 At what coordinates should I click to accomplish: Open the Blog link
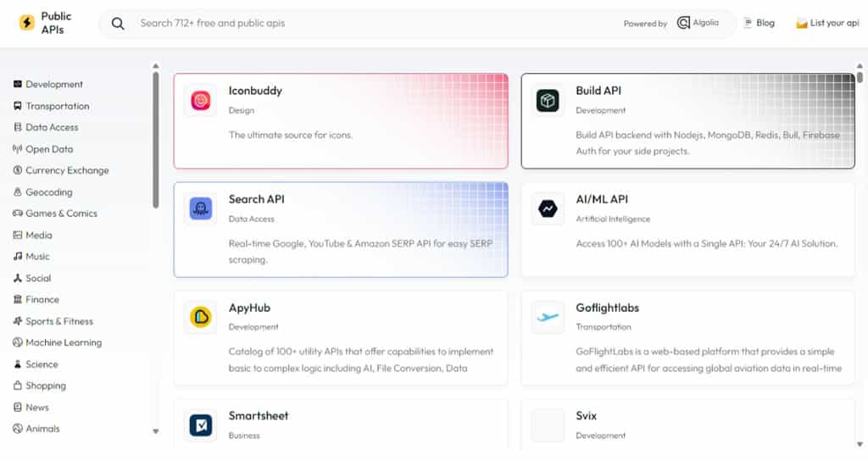point(759,23)
